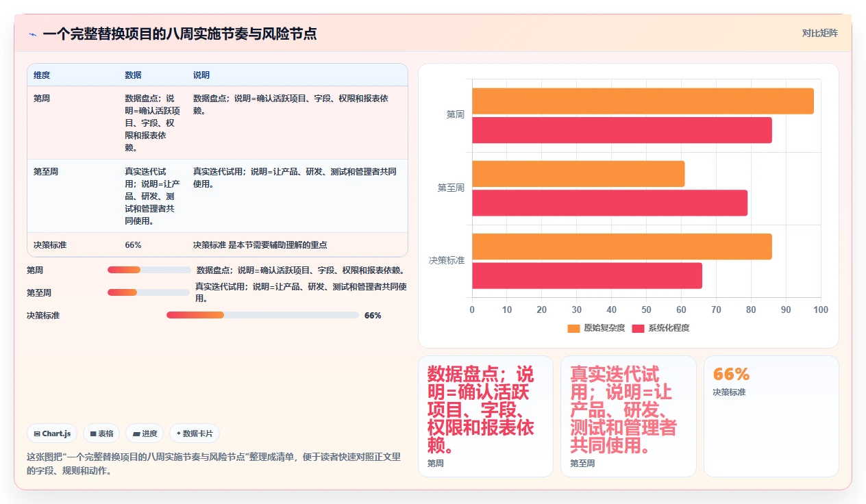
Task: Click the orange 原始复杂度 bar for 第周
Action: point(643,101)
